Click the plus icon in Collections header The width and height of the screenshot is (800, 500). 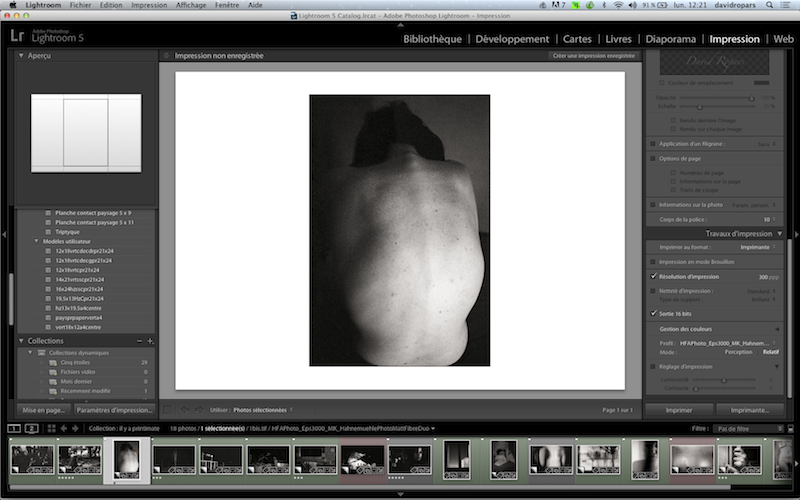[150, 341]
